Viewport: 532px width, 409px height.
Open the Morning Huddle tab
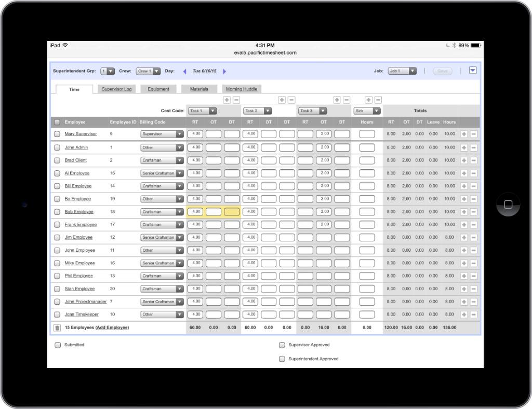click(241, 89)
